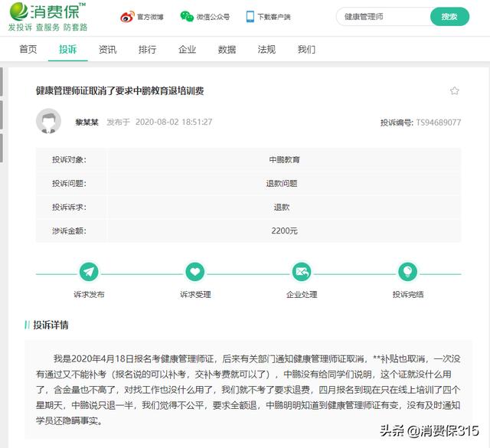The width and height of the screenshot is (490, 448).
Task: Open the 资讯 tab
Action: pos(107,49)
